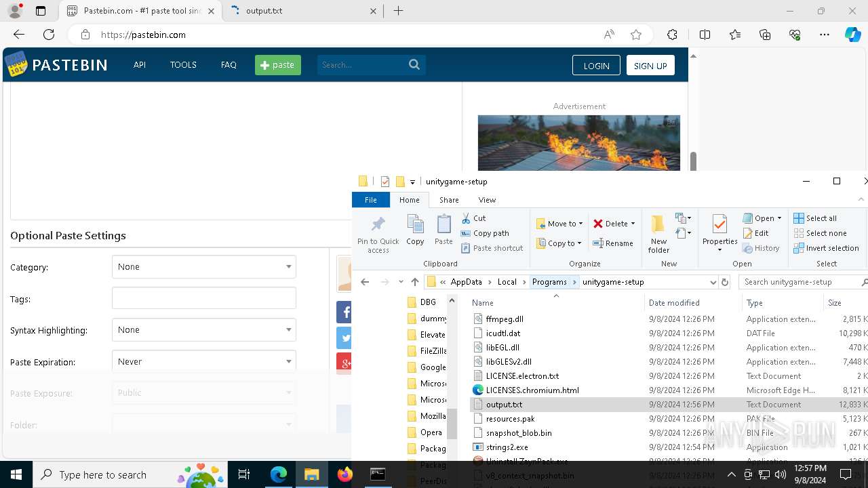Screen dimensions: 868x488
Task: Click the Pastebin search magnifier icon
Action: (x=414, y=64)
